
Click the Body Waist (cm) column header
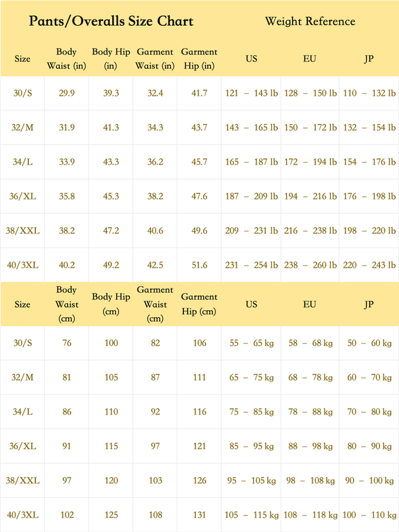(66, 304)
